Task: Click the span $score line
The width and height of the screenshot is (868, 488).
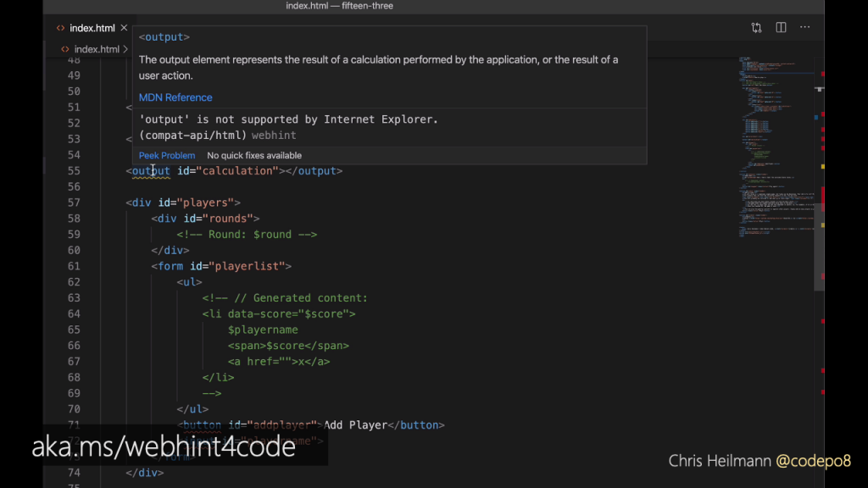Action: click(288, 346)
